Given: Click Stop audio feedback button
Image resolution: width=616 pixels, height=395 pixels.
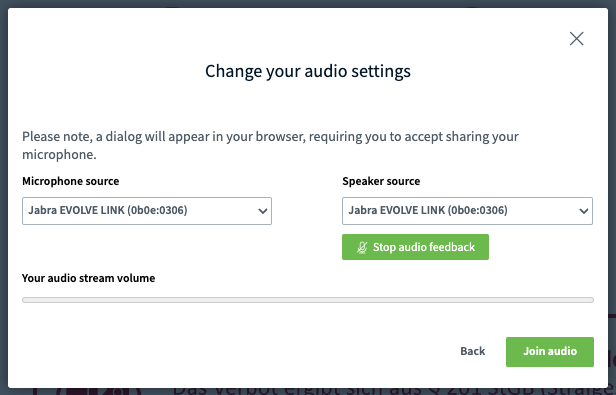Looking at the screenshot, I should point(415,247).
